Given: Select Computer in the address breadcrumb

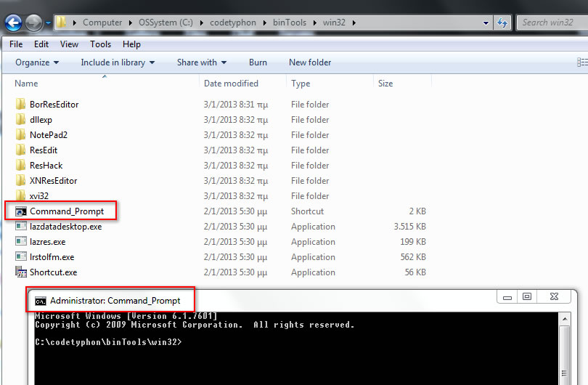Looking at the screenshot, I should tap(102, 23).
